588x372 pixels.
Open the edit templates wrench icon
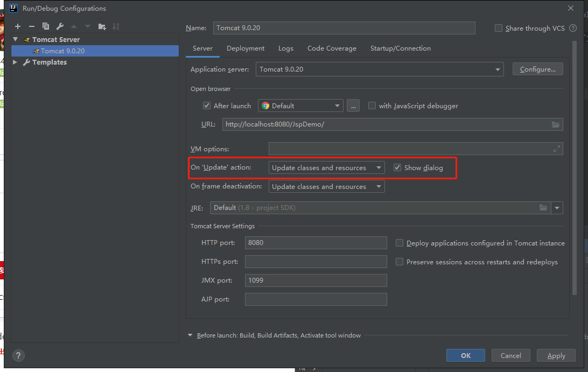click(60, 26)
